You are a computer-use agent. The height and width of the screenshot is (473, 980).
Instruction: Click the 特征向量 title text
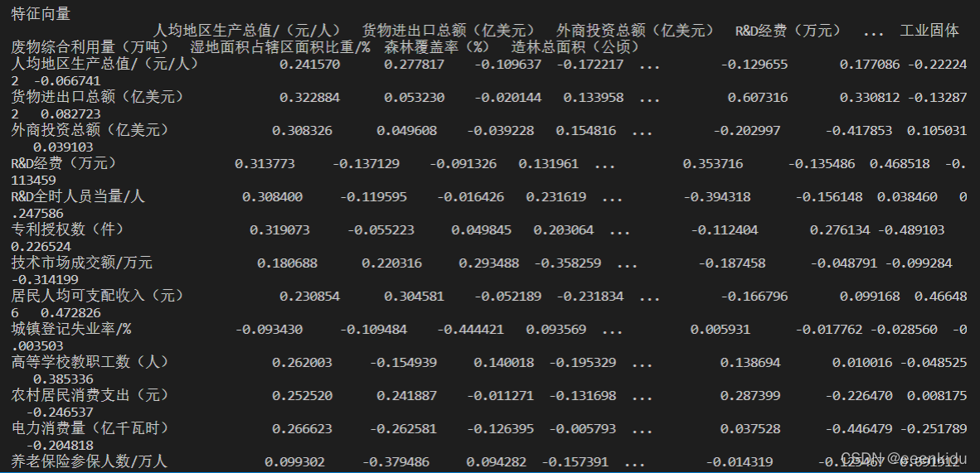(x=41, y=14)
